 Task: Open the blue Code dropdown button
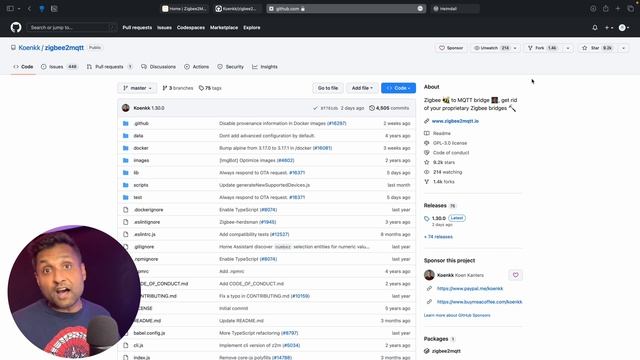point(398,88)
